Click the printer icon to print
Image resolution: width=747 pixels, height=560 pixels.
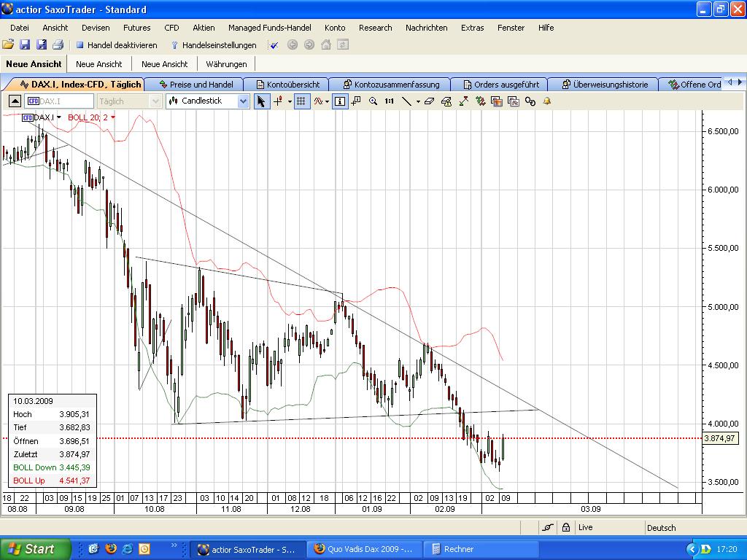point(57,44)
